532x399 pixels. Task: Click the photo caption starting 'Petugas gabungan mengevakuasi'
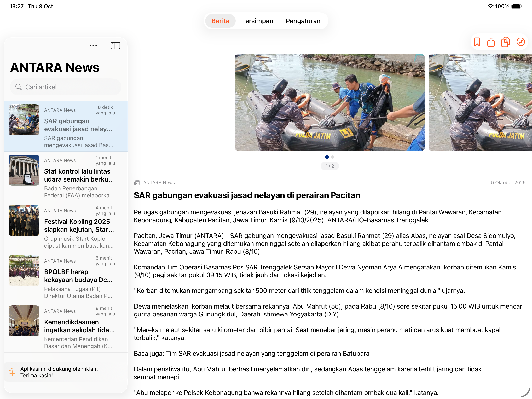pyautogui.click(x=317, y=216)
